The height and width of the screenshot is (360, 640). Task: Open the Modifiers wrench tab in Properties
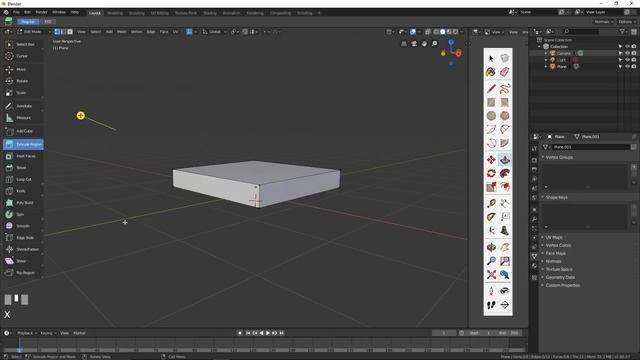534,220
